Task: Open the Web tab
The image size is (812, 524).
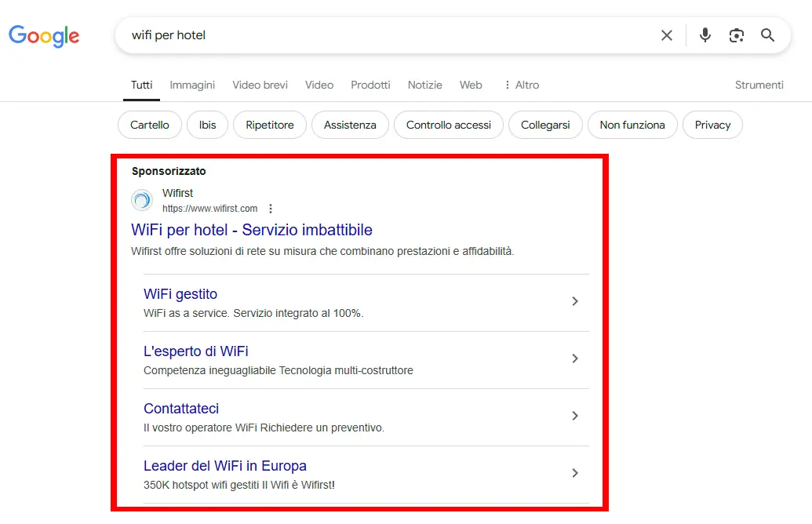Action: coord(471,85)
